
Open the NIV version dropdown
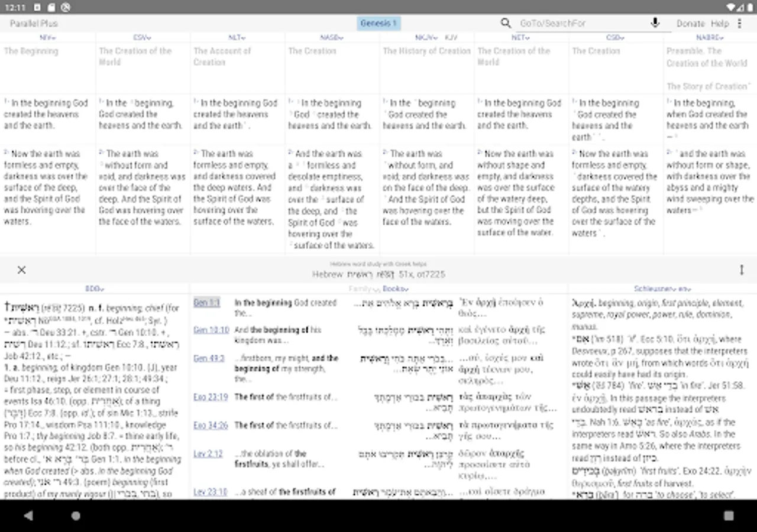pos(48,37)
